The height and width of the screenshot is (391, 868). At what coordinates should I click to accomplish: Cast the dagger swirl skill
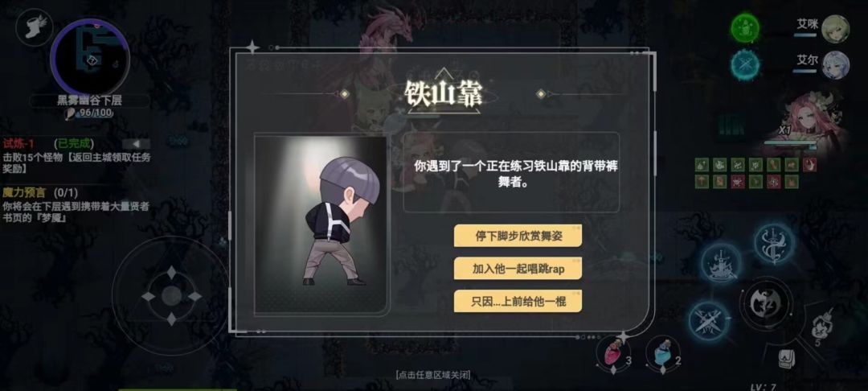click(x=773, y=243)
